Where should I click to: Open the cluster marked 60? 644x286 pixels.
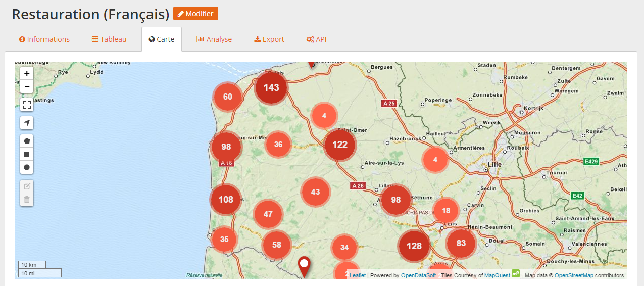pos(228,97)
